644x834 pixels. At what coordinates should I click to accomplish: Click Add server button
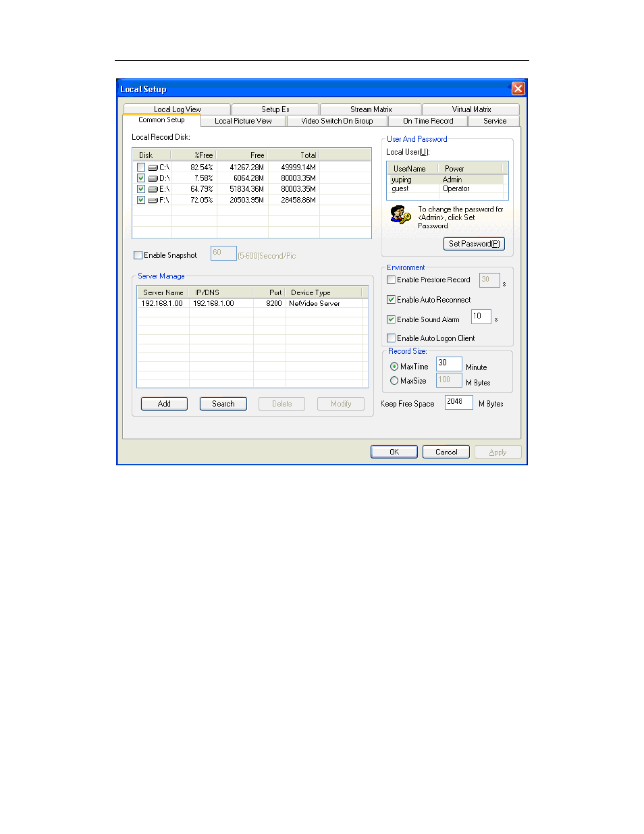pos(164,404)
